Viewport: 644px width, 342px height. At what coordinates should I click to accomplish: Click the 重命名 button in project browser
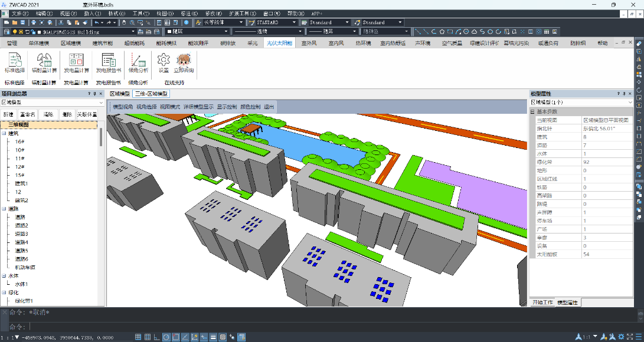pos(28,114)
